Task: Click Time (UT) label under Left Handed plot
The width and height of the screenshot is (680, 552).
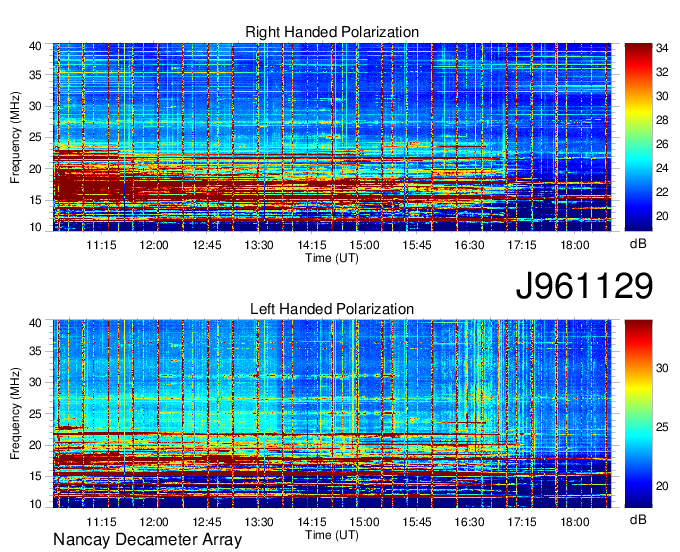Action: click(x=332, y=535)
